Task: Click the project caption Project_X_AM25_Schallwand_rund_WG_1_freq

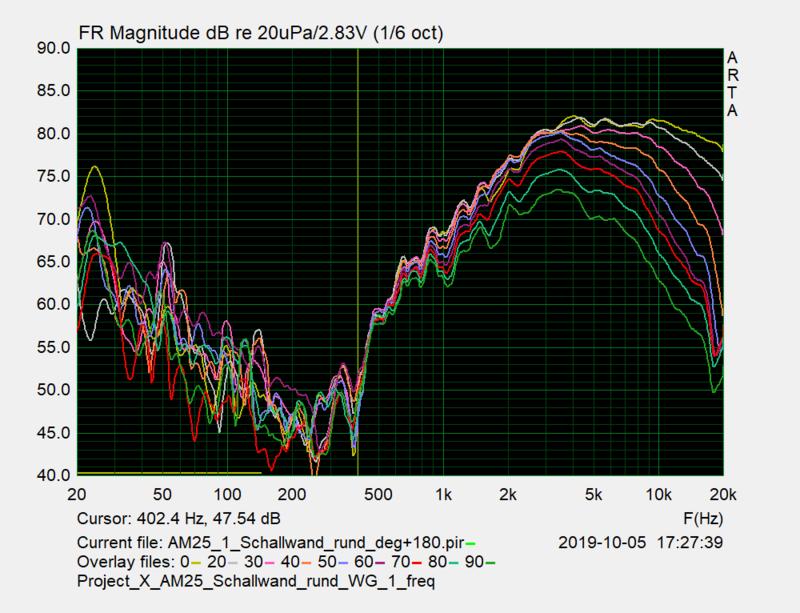Action: pos(256,581)
